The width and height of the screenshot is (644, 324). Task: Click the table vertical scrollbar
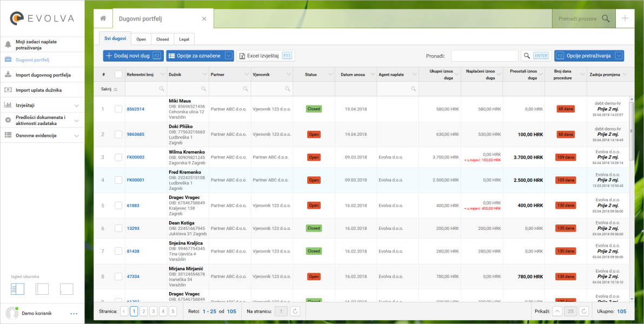click(632, 131)
